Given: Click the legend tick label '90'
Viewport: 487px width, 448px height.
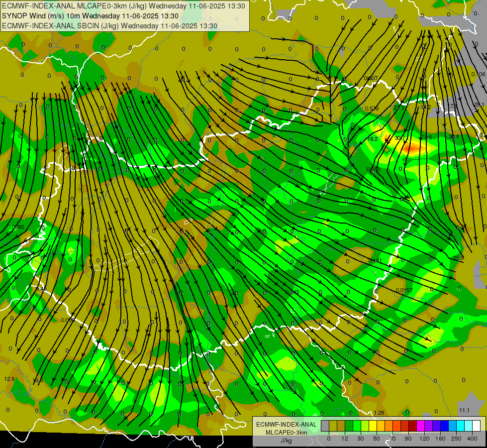Looking at the screenshot, I should pos(408,439).
